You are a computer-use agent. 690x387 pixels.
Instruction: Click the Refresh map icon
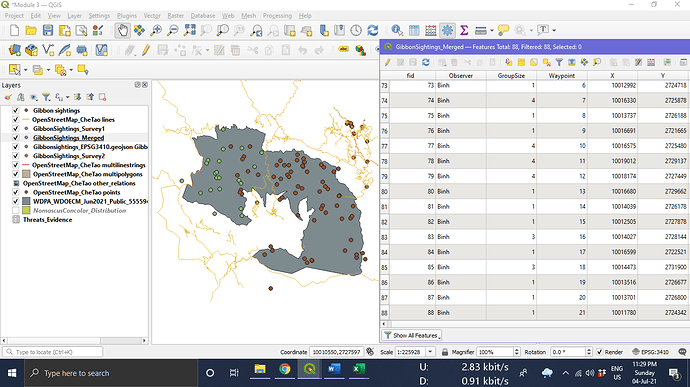pyautogui.click(x=373, y=30)
